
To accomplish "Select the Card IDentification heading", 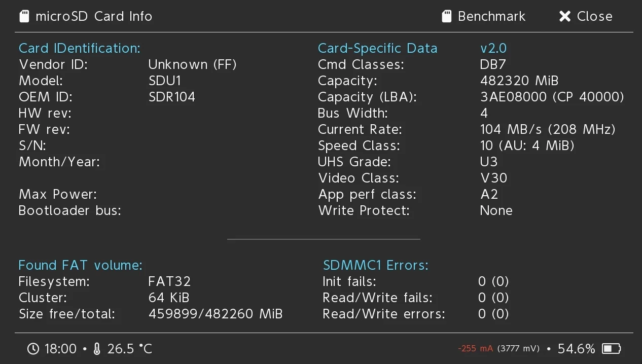I will click(x=80, y=48).
